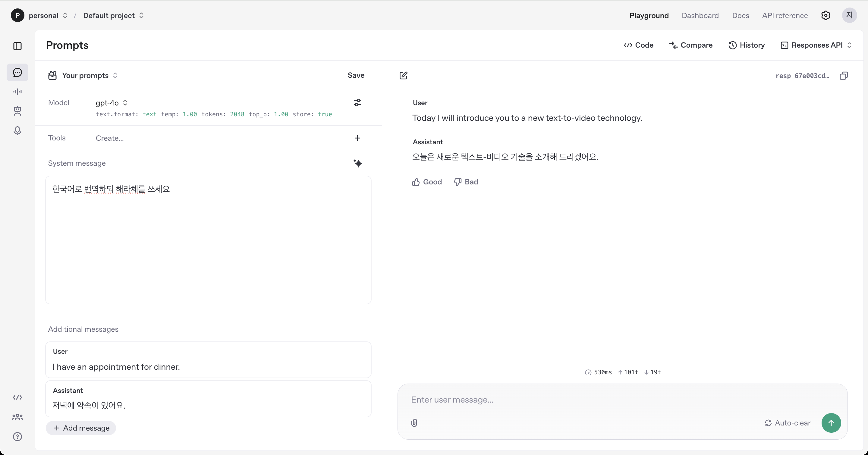Click the model settings sliders icon

tap(357, 103)
